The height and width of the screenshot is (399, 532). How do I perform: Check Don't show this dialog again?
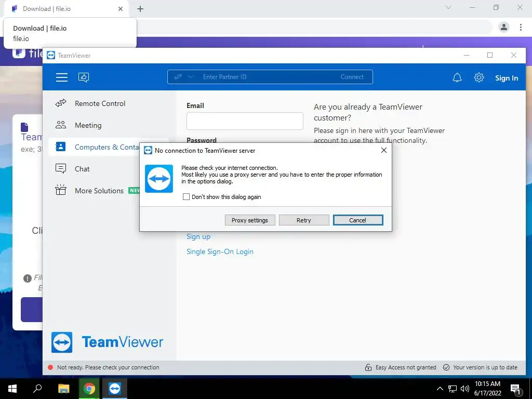point(186,197)
